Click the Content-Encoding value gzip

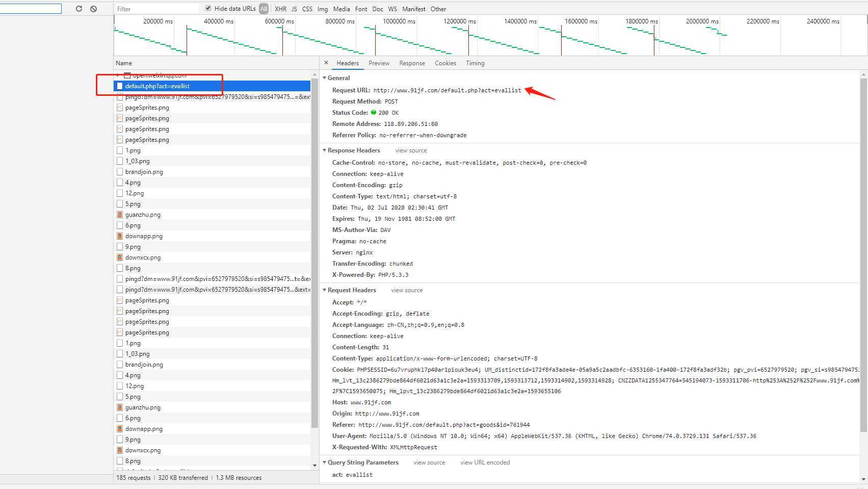[x=396, y=185]
